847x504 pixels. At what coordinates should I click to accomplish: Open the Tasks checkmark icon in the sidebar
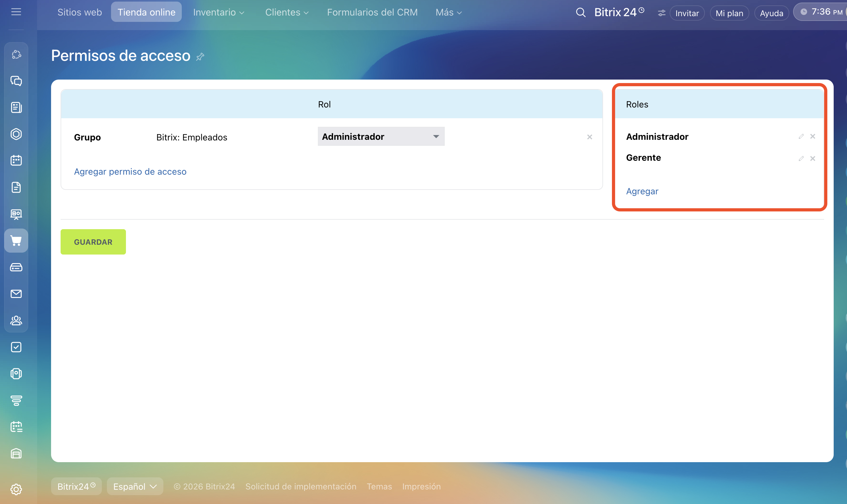16,347
